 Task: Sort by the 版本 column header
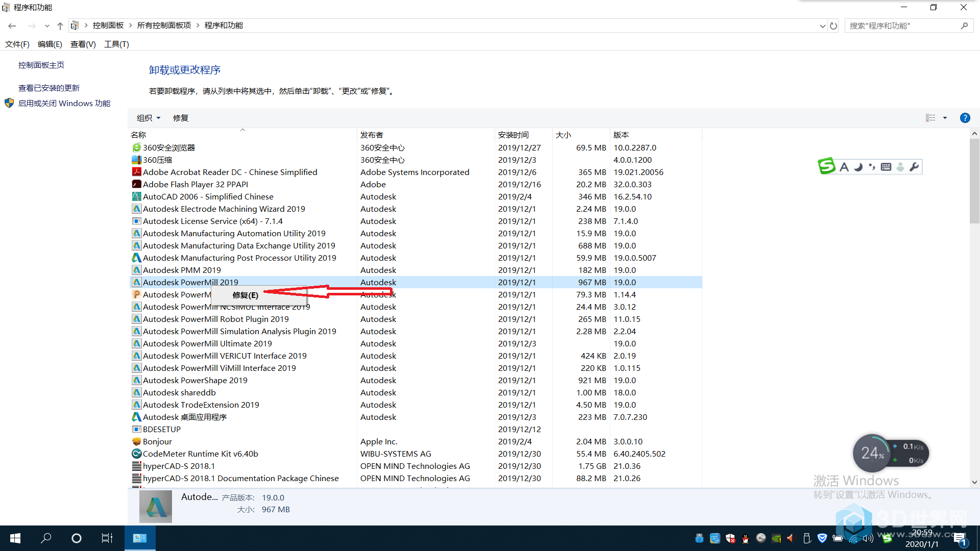click(x=656, y=135)
